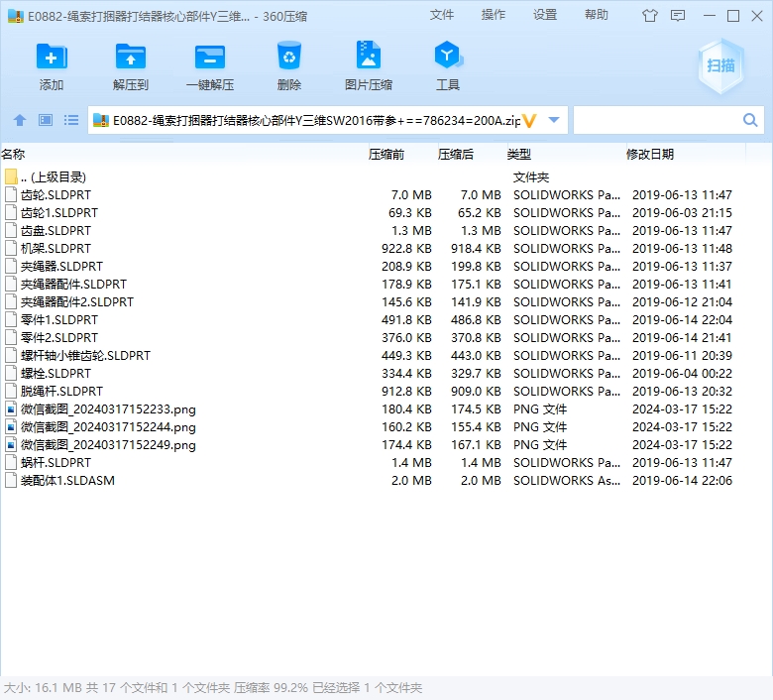The width and height of the screenshot is (773, 700).
Task: Sort by the 修改日期 column header
Action: pyautogui.click(x=650, y=155)
